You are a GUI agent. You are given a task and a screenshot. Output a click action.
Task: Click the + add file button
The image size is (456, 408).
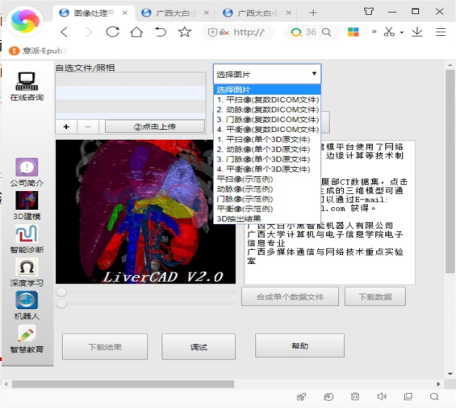(x=66, y=127)
